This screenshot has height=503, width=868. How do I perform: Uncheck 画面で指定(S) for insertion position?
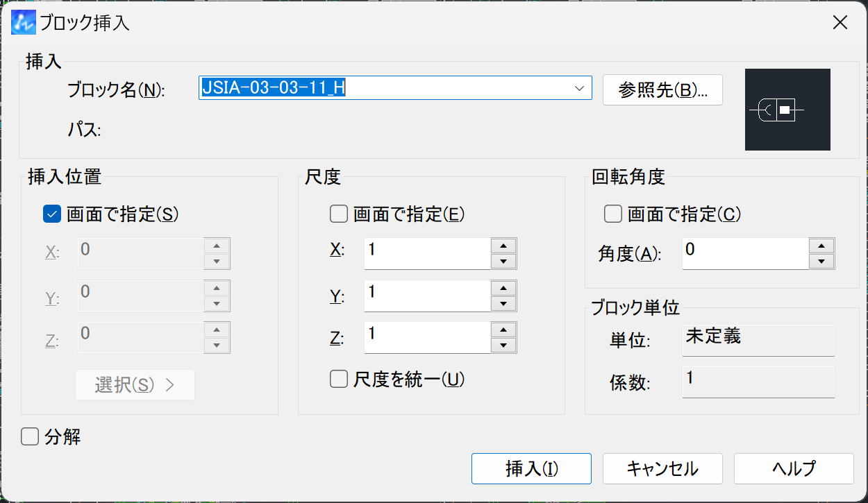pos(52,214)
